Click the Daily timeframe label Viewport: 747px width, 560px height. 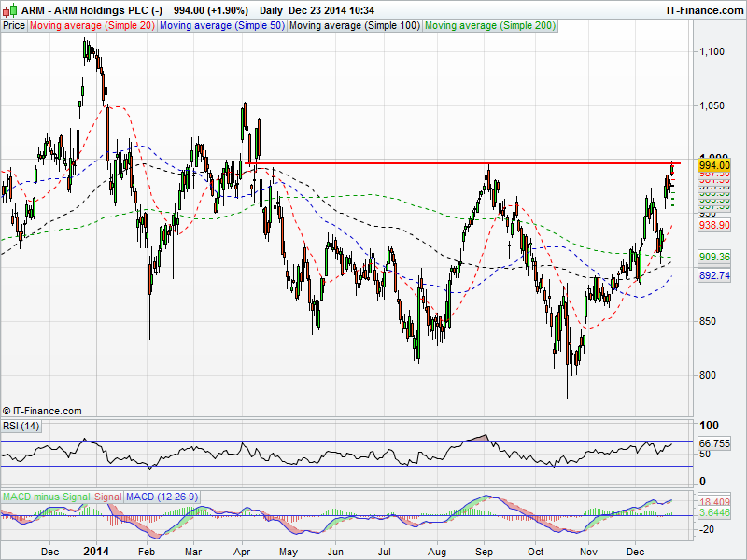[271, 9]
